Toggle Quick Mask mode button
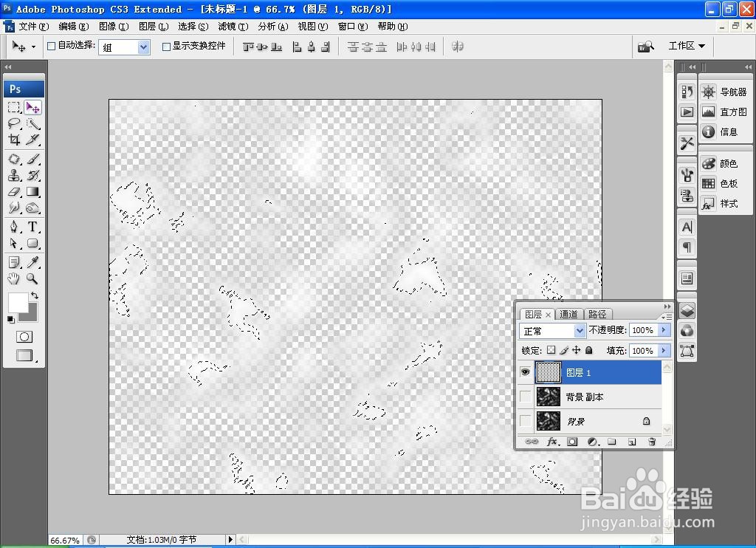This screenshot has width=756, height=548. tap(24, 337)
